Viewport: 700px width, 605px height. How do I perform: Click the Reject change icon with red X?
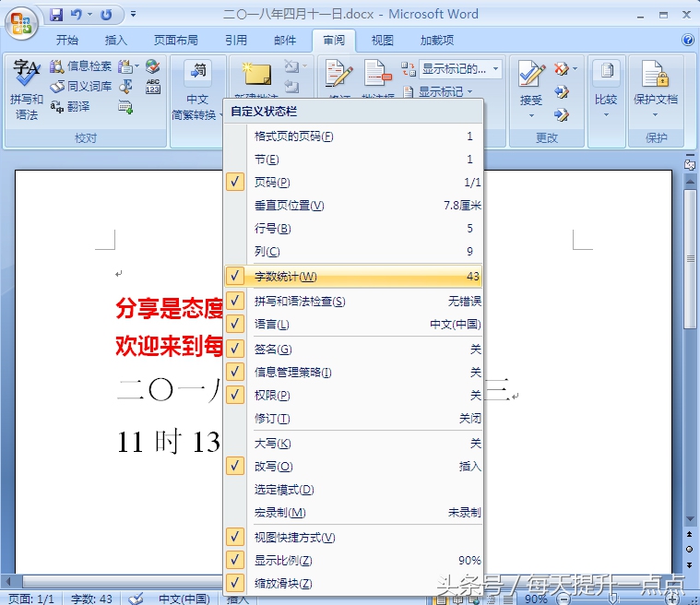point(561,68)
